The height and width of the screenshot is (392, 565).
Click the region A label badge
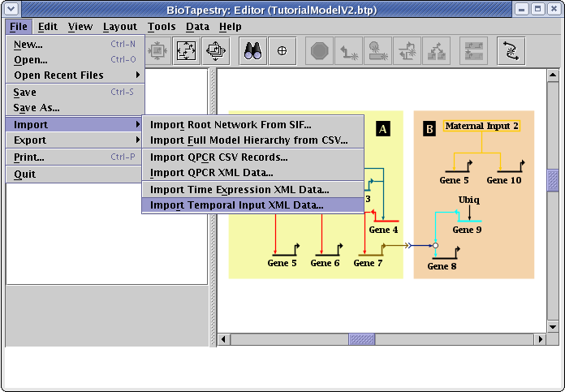[x=383, y=128]
